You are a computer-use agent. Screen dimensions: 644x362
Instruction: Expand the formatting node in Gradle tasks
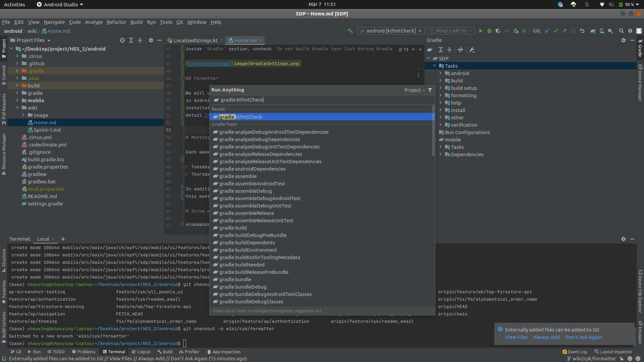[440, 96]
